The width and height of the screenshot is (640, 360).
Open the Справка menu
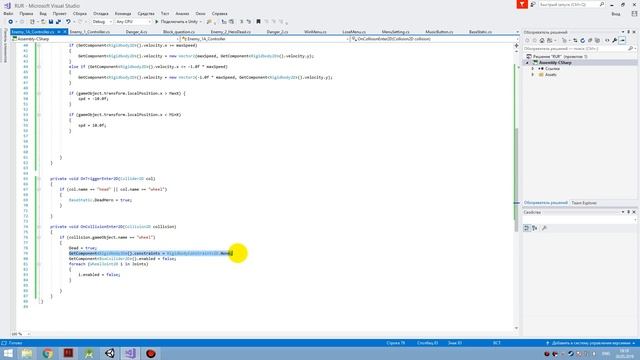click(x=219, y=13)
